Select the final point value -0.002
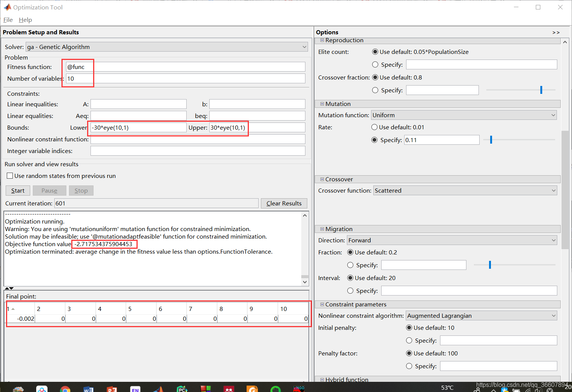The width and height of the screenshot is (572, 392). click(21, 319)
